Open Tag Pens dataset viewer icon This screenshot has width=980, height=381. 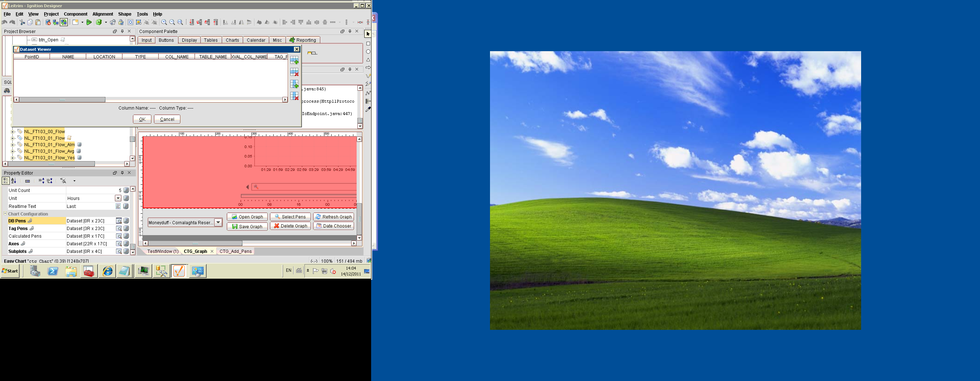pyautogui.click(x=119, y=229)
